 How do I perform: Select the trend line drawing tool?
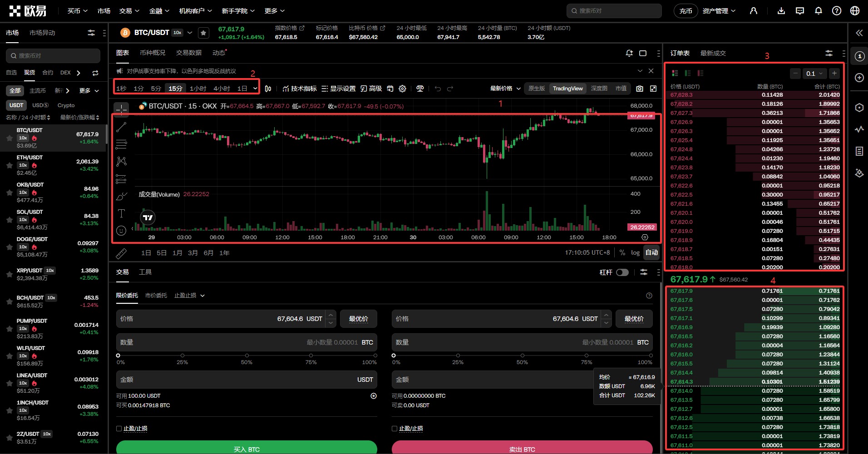(121, 127)
